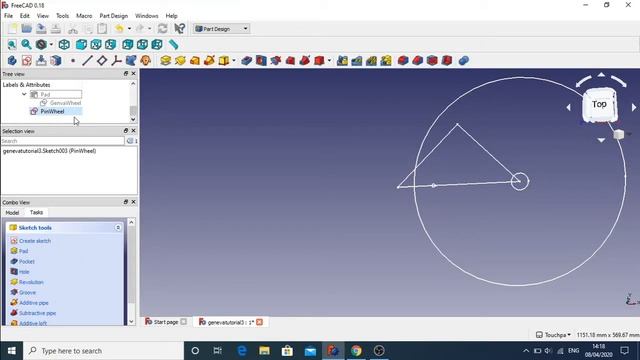Click the Paste clipboard icon
This screenshot has width=640, height=360.
point(102,29)
